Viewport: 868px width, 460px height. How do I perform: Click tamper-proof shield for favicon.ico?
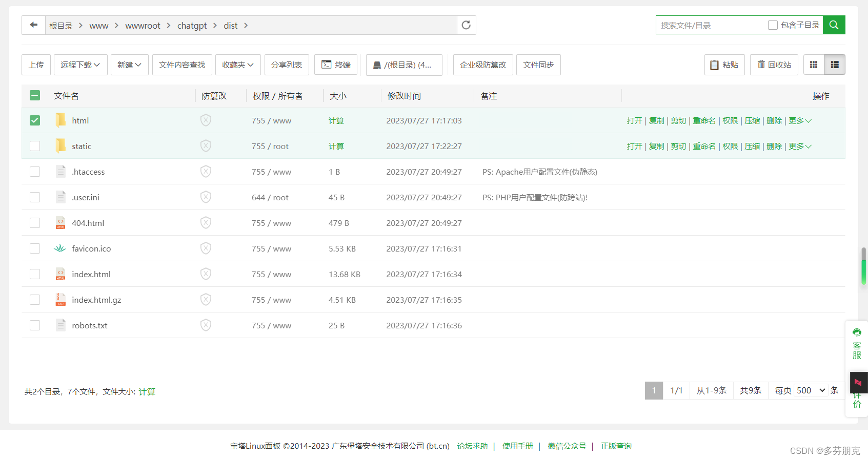pyautogui.click(x=206, y=248)
